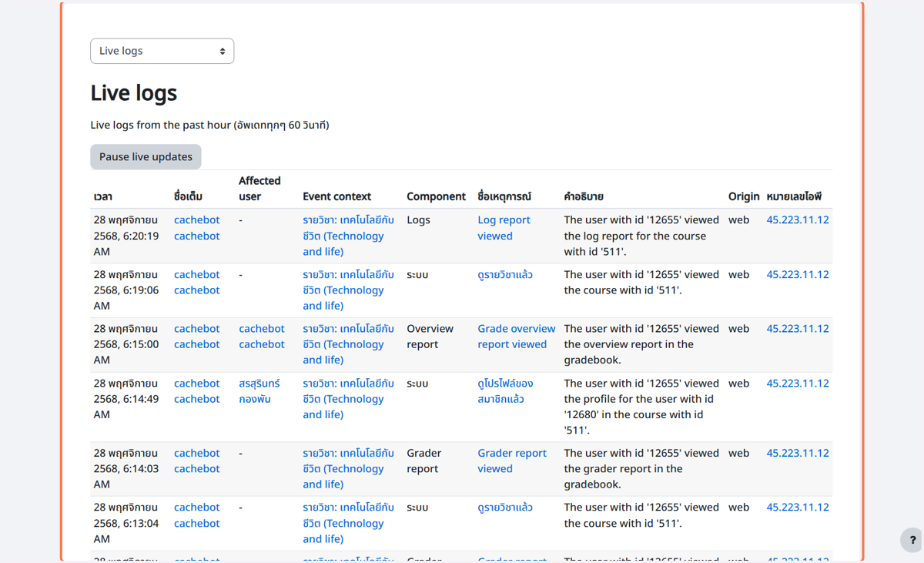Open the course link in the 6:14:03 row
This screenshot has width=924, height=563.
coord(348,468)
